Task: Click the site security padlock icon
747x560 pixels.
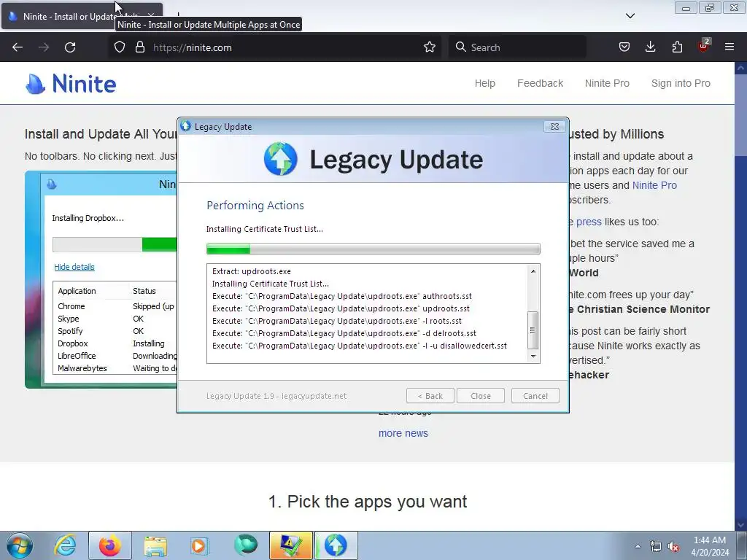Action: [139, 47]
